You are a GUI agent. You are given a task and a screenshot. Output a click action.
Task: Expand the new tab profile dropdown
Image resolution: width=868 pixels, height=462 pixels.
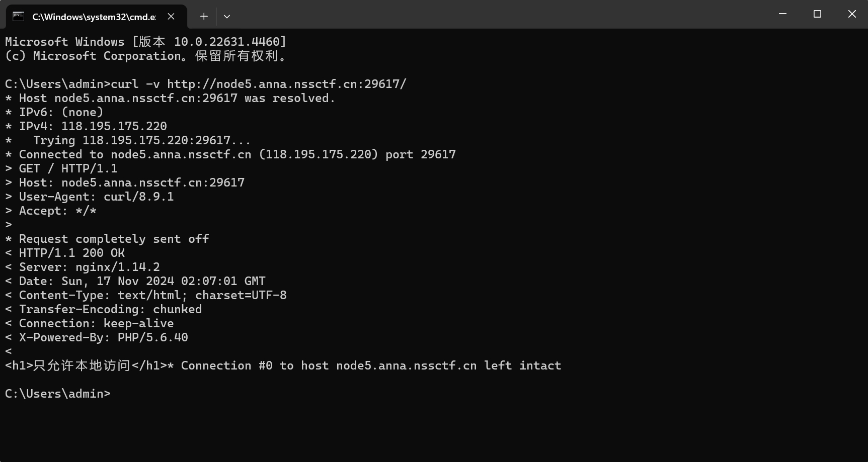point(227,17)
